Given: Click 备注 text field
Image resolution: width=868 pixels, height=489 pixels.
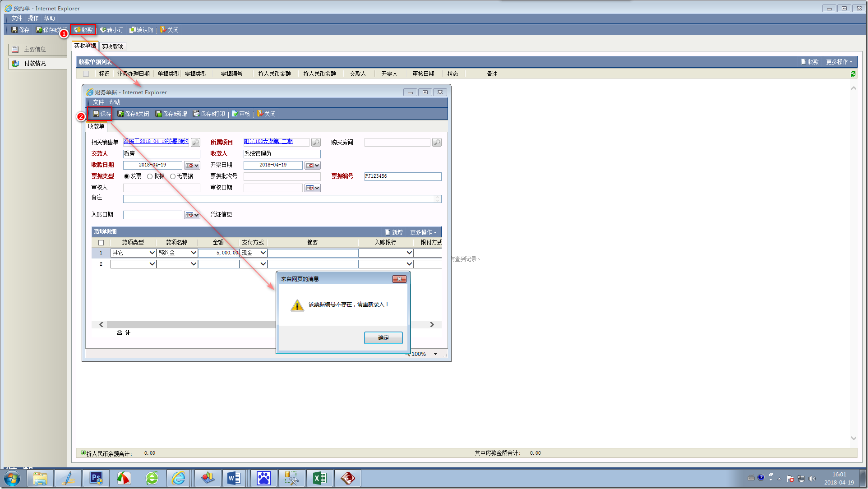Looking at the screenshot, I should pyautogui.click(x=282, y=199).
